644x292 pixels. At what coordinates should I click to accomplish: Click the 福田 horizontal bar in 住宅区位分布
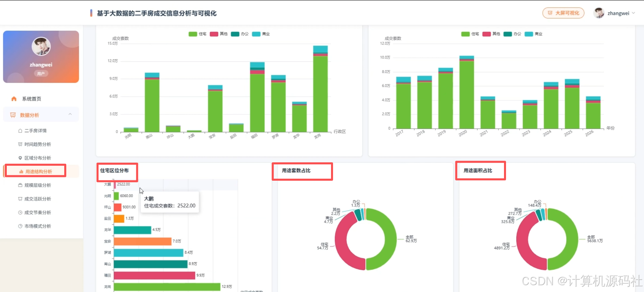[155, 275]
